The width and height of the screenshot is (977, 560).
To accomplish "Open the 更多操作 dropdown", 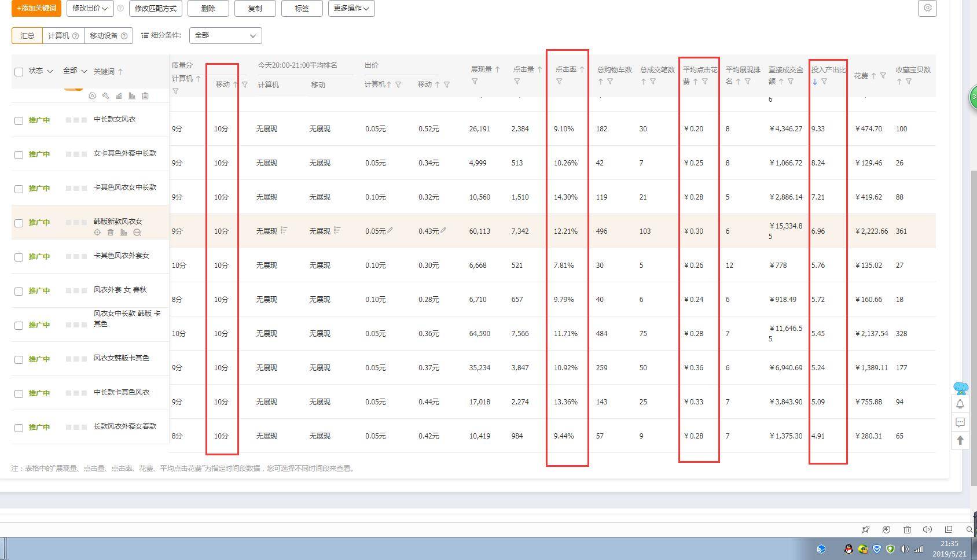I will pyautogui.click(x=351, y=8).
